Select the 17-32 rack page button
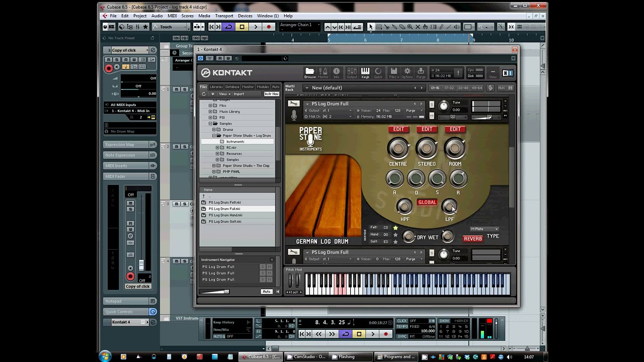The width and height of the screenshot is (644, 362). [x=449, y=88]
